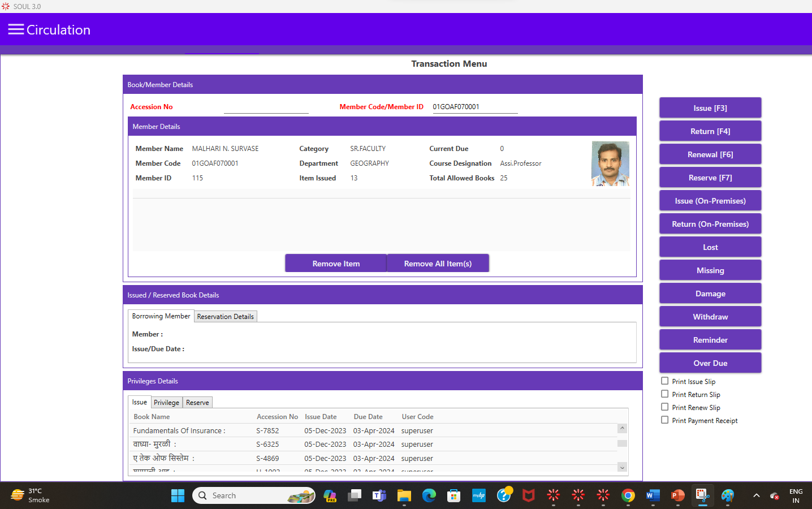Click the Issue [F3] button
This screenshot has width=812, height=509.
pyautogui.click(x=710, y=108)
